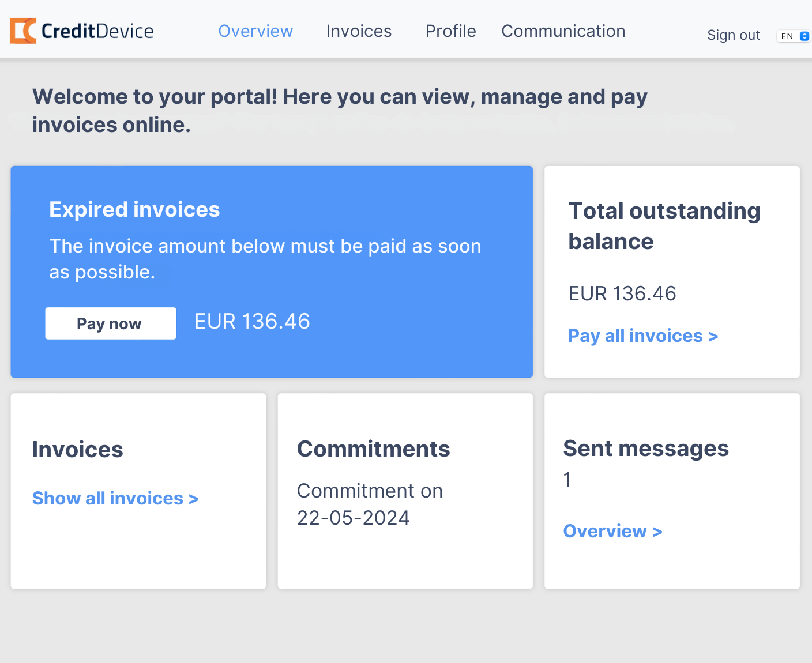Click the Sent messages heading

click(645, 448)
